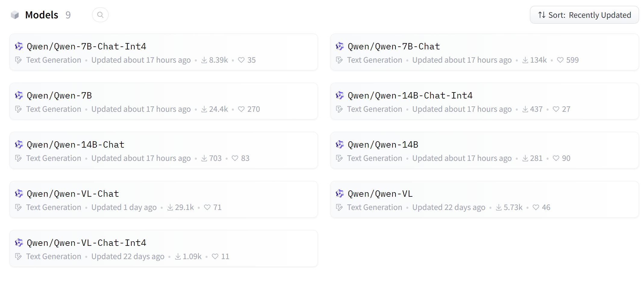
Task: Click Qwen avatar icon beside Qwen/Qwen-7B-Chat
Action: pos(340,46)
